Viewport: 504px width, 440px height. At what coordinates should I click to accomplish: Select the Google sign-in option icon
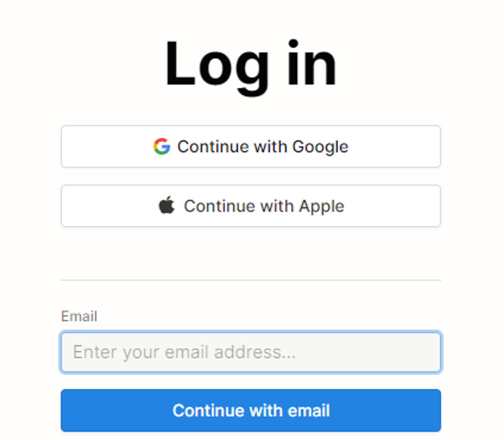click(x=162, y=146)
